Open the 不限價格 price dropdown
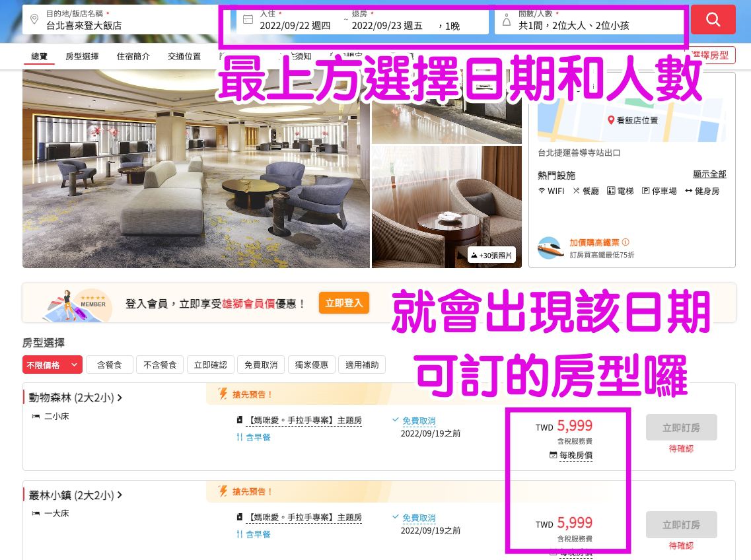 (52, 365)
